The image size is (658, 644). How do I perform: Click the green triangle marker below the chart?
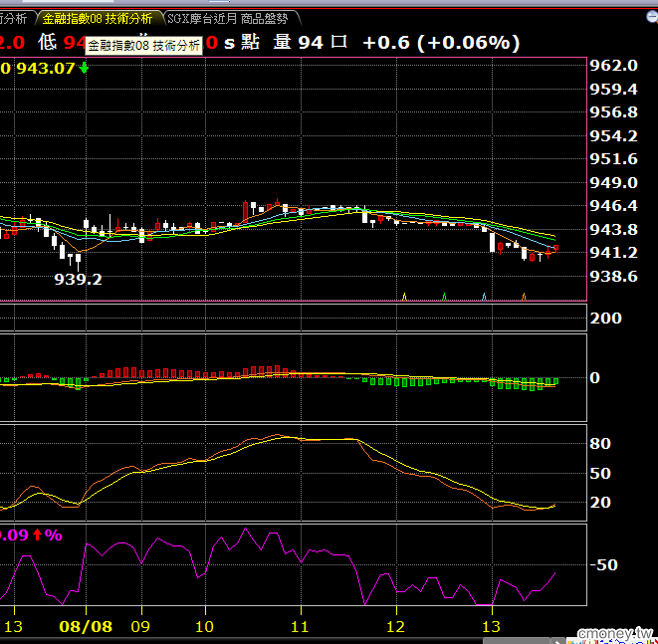point(444,297)
